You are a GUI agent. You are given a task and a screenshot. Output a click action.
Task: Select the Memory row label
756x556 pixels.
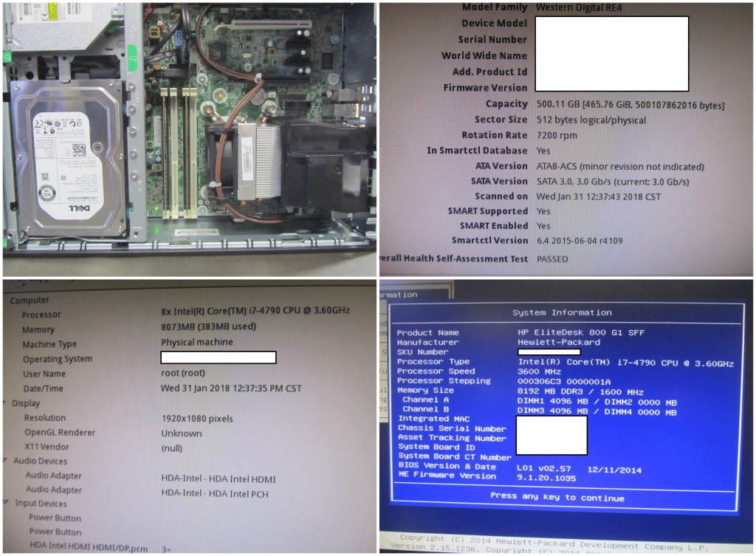point(38,330)
